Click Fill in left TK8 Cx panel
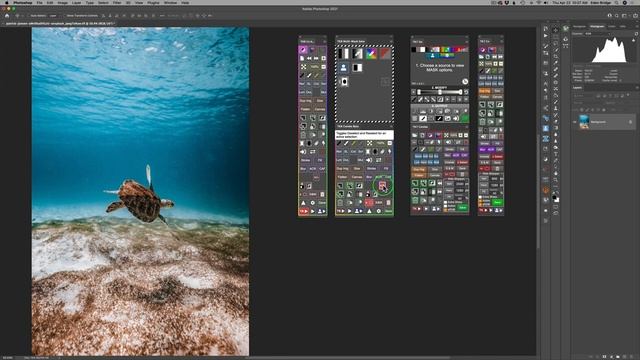Image resolution: width=640 pixels, height=360 pixels. click(x=320, y=160)
